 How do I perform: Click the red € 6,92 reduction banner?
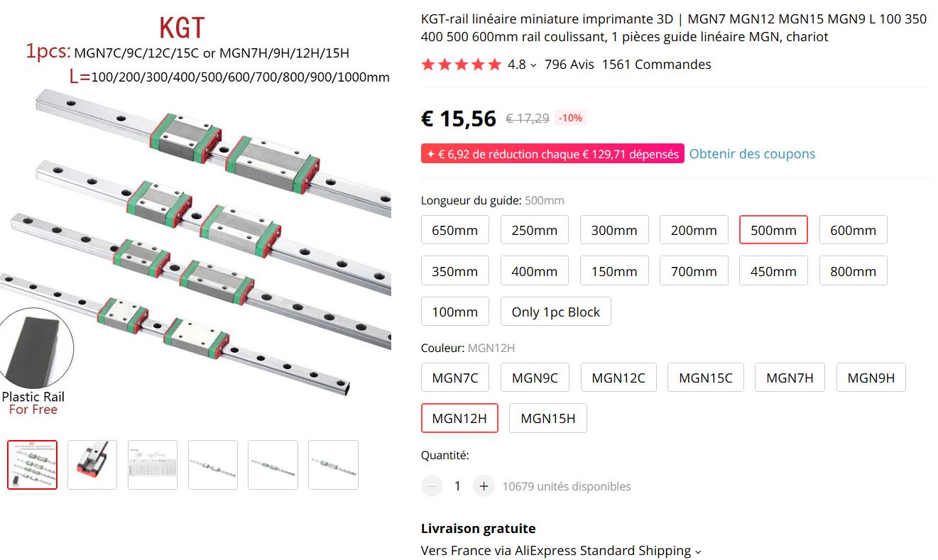click(552, 154)
